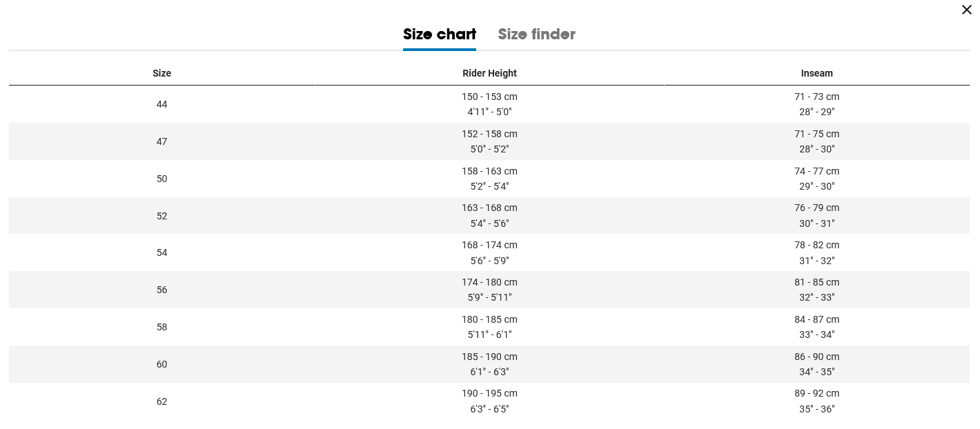Select size 60 row
This screenshot has width=980, height=429.
point(161,364)
